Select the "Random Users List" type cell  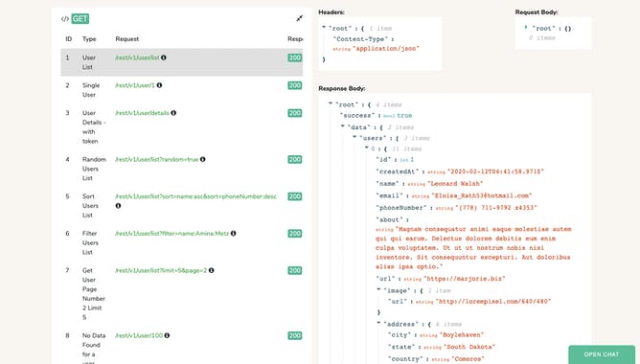(x=94, y=169)
